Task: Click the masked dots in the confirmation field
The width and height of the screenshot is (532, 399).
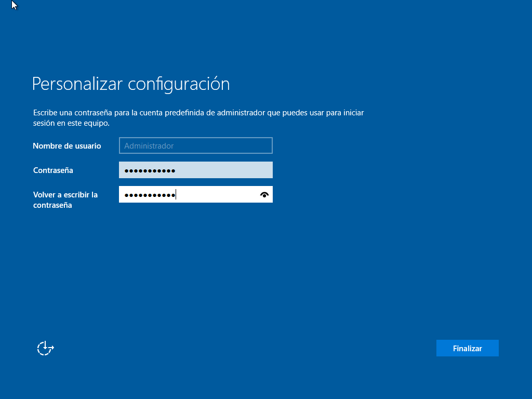Action: point(150,195)
